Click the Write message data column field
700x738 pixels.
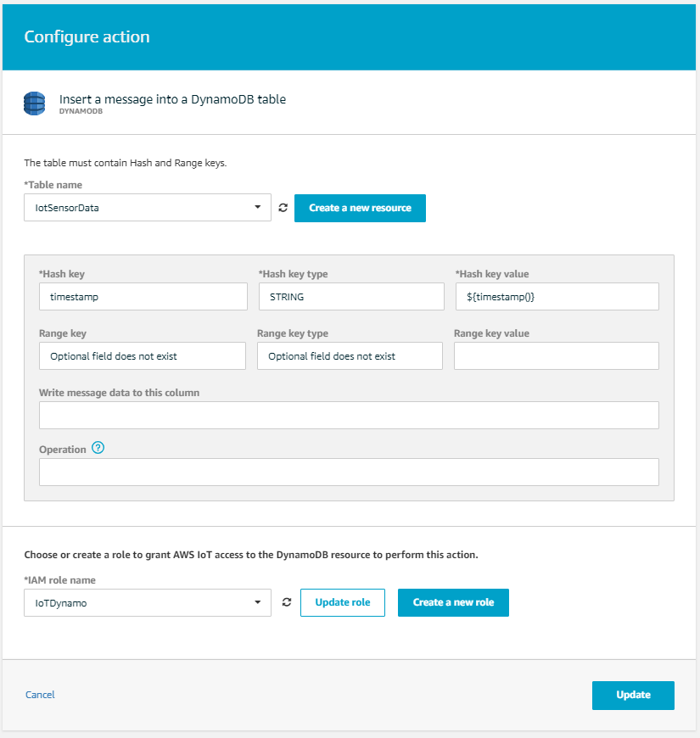point(349,416)
